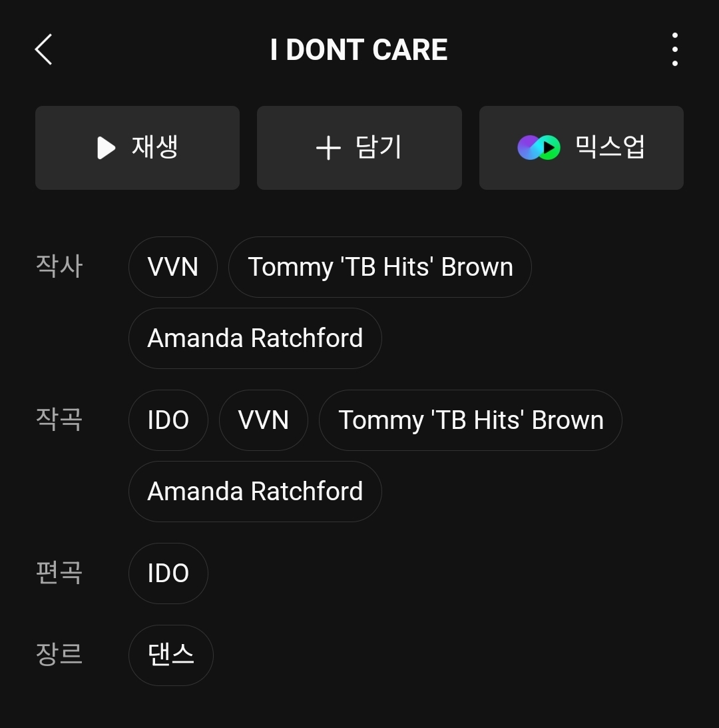719x728 pixels.
Task: Open Tommy 'TB Hits' Brown under 작곡
Action: click(x=471, y=420)
